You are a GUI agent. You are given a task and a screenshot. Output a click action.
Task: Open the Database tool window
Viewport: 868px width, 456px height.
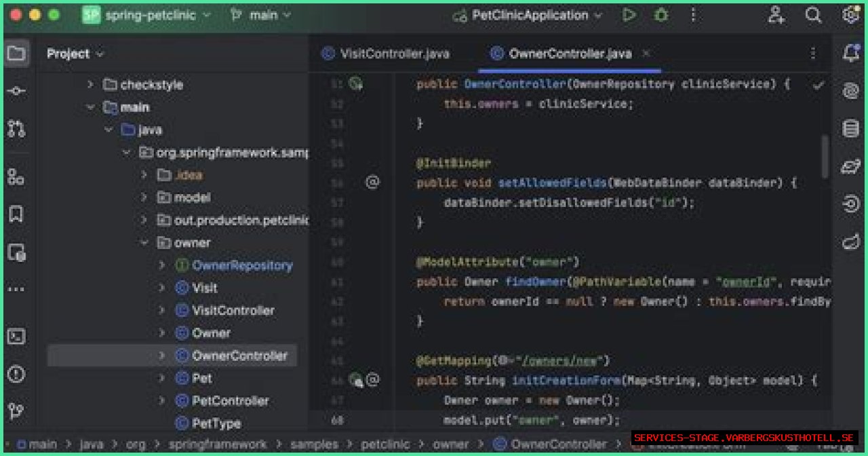[x=850, y=128]
